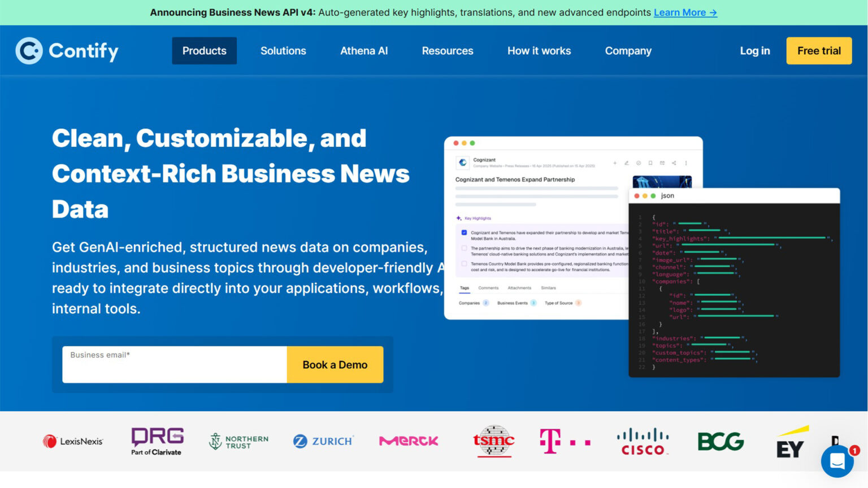Expand the Resources menu
868x488 pixels.
pos(447,51)
